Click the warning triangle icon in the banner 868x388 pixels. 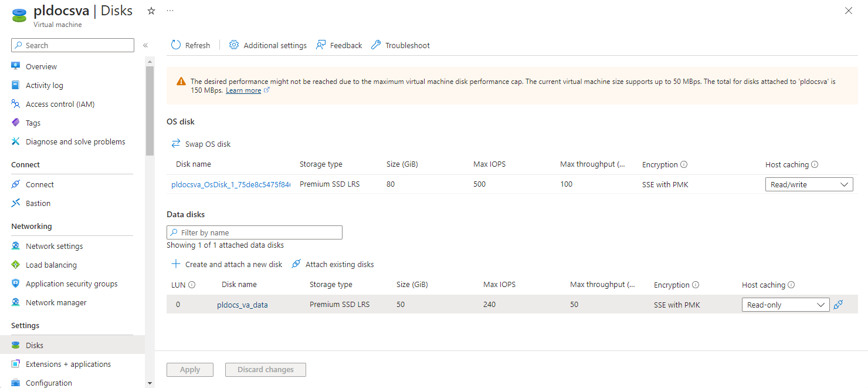pyautogui.click(x=181, y=82)
